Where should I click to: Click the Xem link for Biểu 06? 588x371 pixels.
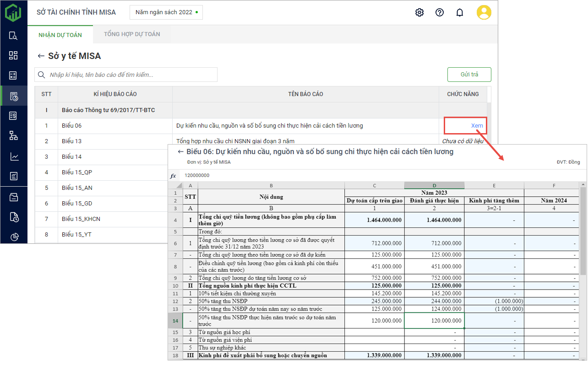(x=477, y=126)
